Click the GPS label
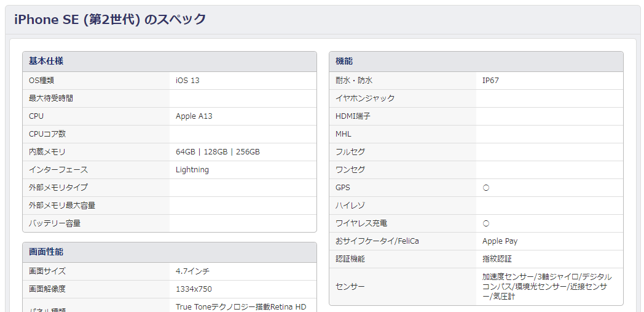Viewport: 644px width, 312px height. [x=343, y=188]
